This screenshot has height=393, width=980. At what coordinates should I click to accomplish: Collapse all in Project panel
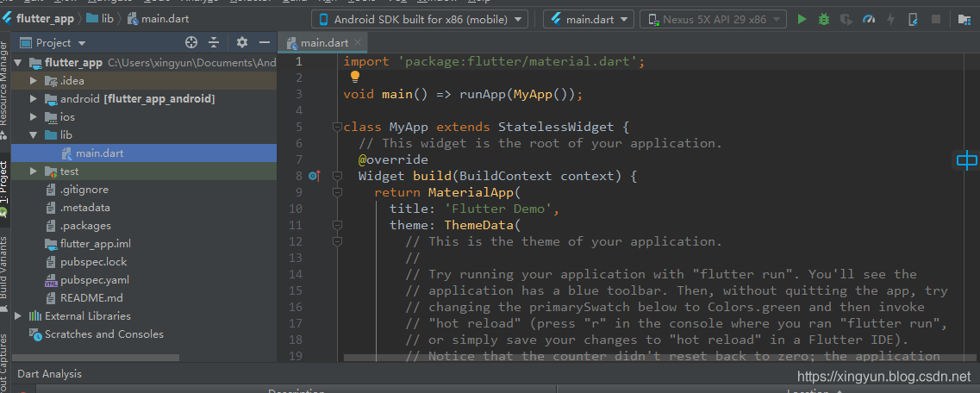[214, 42]
